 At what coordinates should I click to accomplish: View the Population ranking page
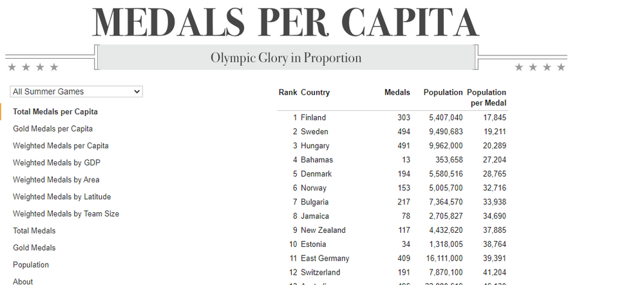31,265
